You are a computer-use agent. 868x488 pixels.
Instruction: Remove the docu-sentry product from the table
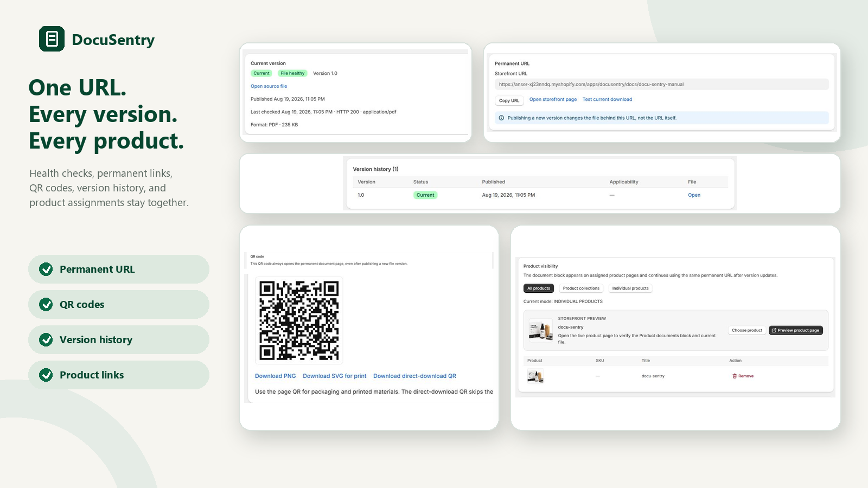[x=743, y=376]
